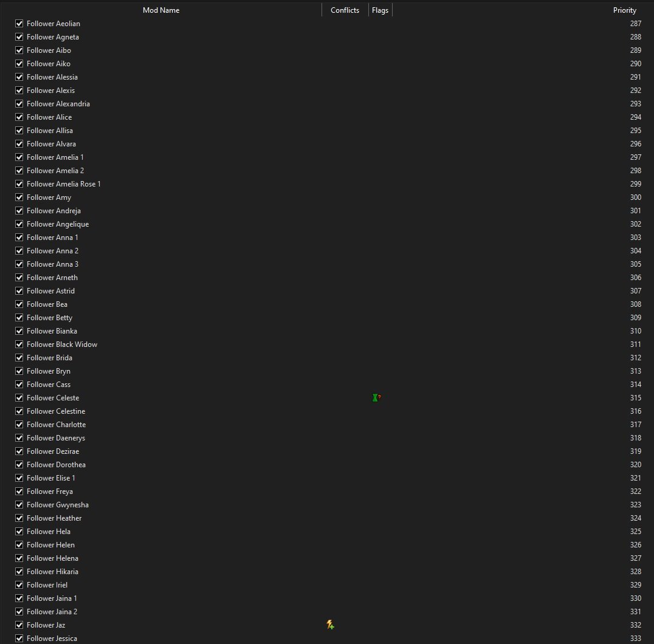654x644 pixels.
Task: Select Follower Amy mod name
Action: 49,197
